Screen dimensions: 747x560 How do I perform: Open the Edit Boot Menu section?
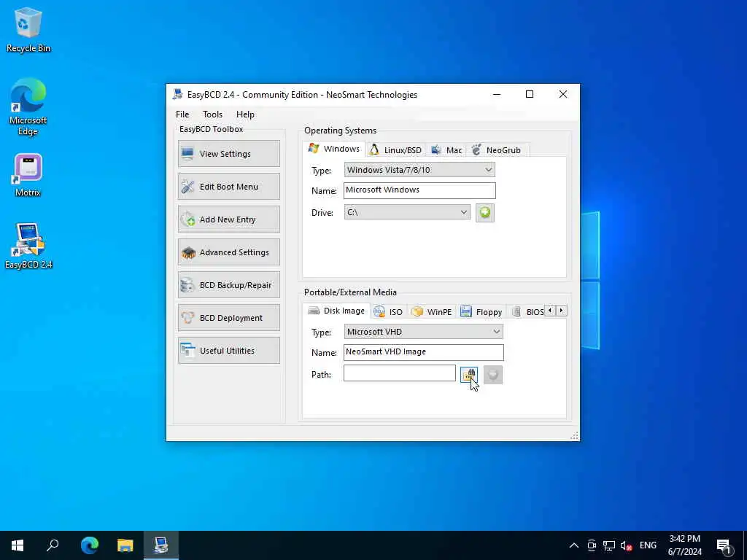point(228,187)
